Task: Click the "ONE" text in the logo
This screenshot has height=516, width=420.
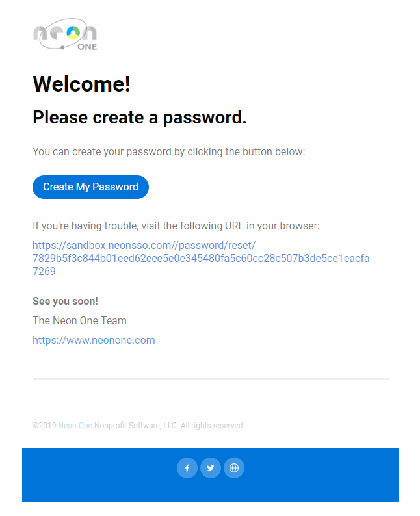Action: 87,47
